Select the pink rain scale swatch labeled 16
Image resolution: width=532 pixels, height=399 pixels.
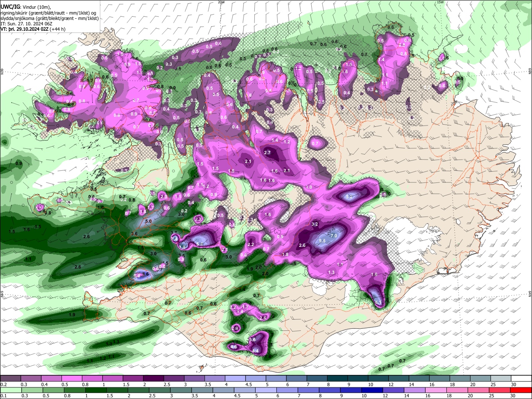pos(435,390)
